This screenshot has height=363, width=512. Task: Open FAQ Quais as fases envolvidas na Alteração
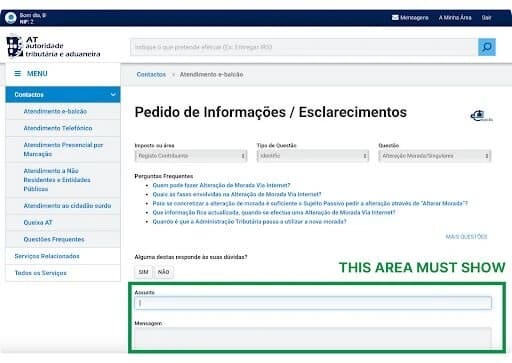tap(237, 194)
